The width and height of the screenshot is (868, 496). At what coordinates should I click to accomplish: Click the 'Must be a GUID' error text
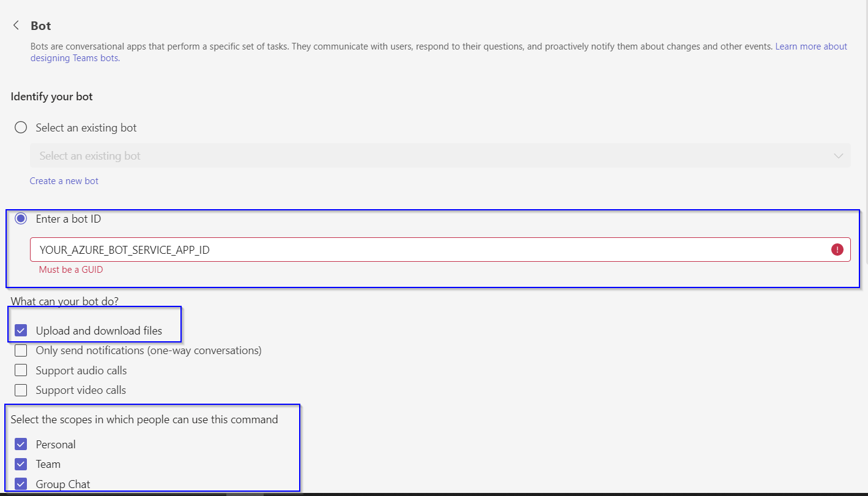click(71, 269)
